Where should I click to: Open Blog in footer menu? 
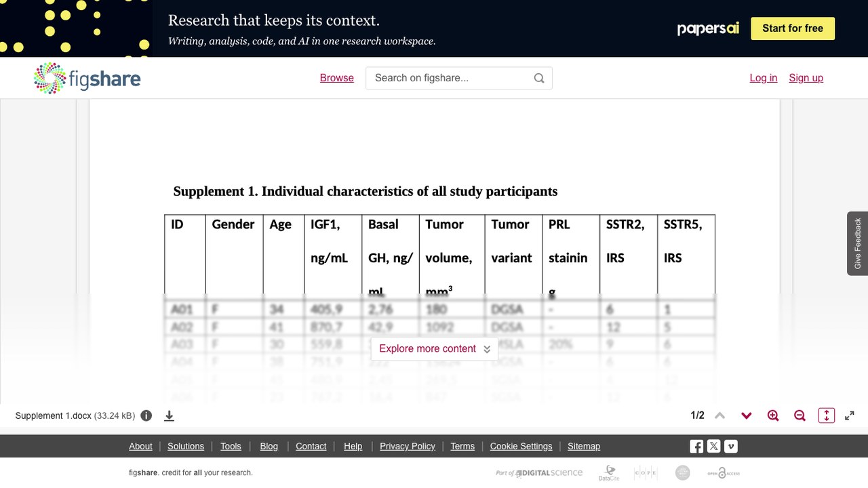click(269, 446)
